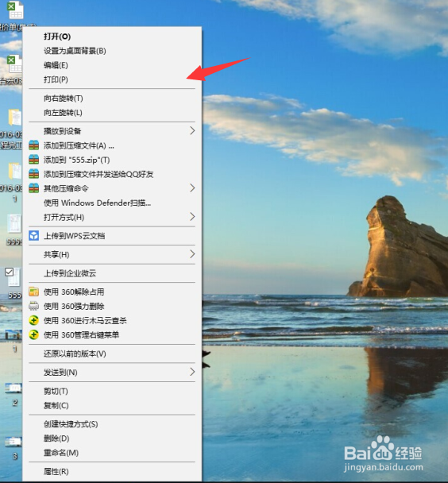Click the 360 icon beside 使用 360进行木马云查杀
Image resolution: width=448 pixels, height=483 pixels.
coord(34,320)
